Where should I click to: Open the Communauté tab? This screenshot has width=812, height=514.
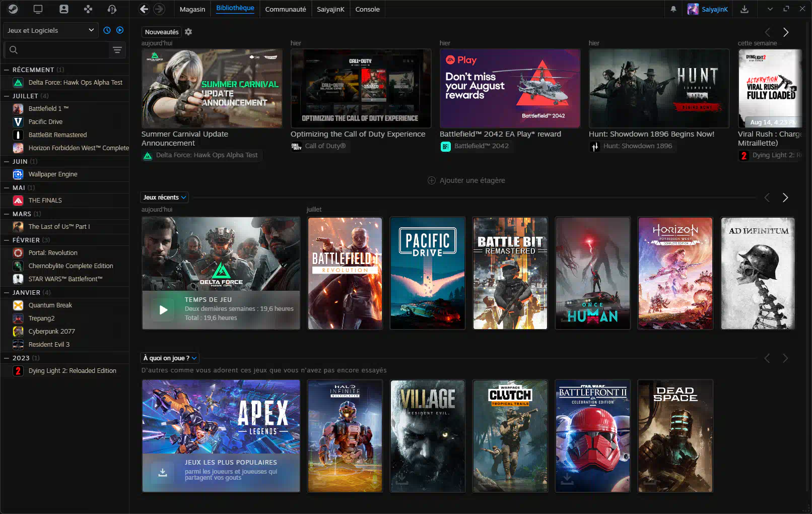[x=286, y=9]
